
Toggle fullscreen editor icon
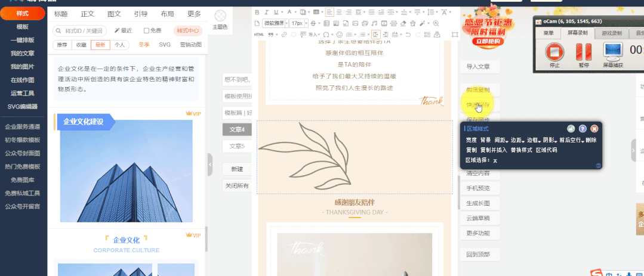coord(455,35)
